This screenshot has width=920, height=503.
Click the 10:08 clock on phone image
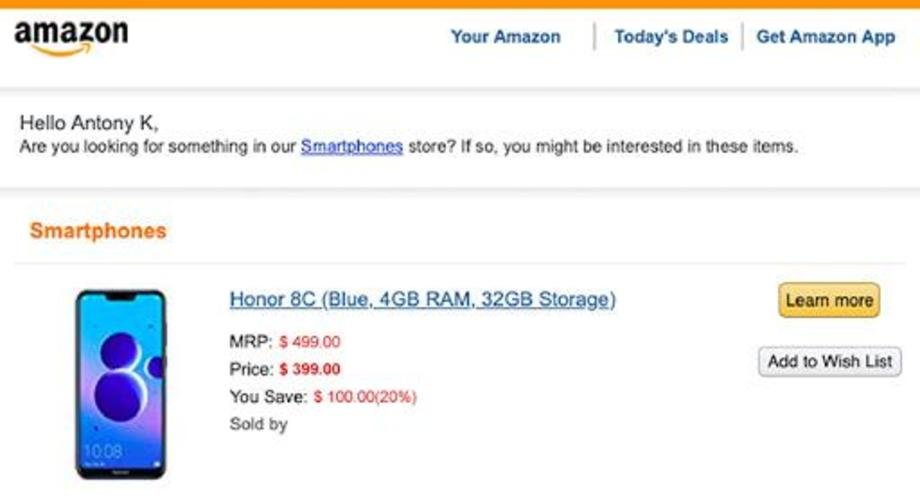[103, 451]
